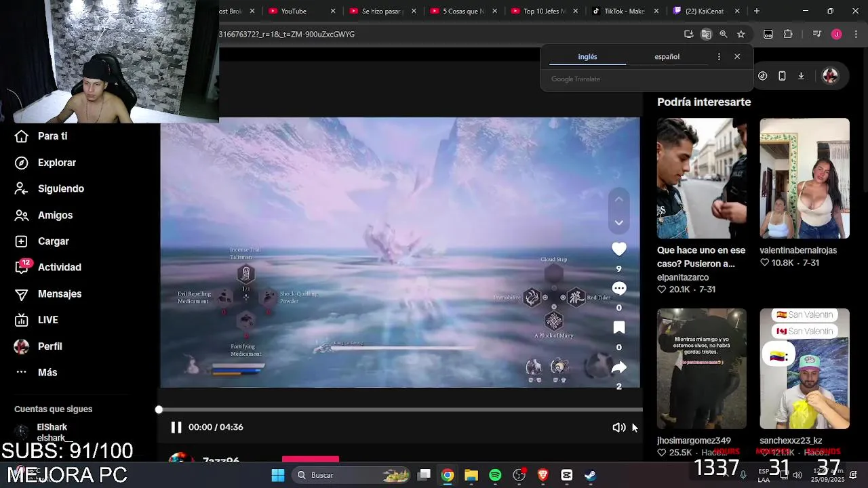Click the desktop app download icon in header
Viewport: 868px width, 488px height.
point(801,76)
